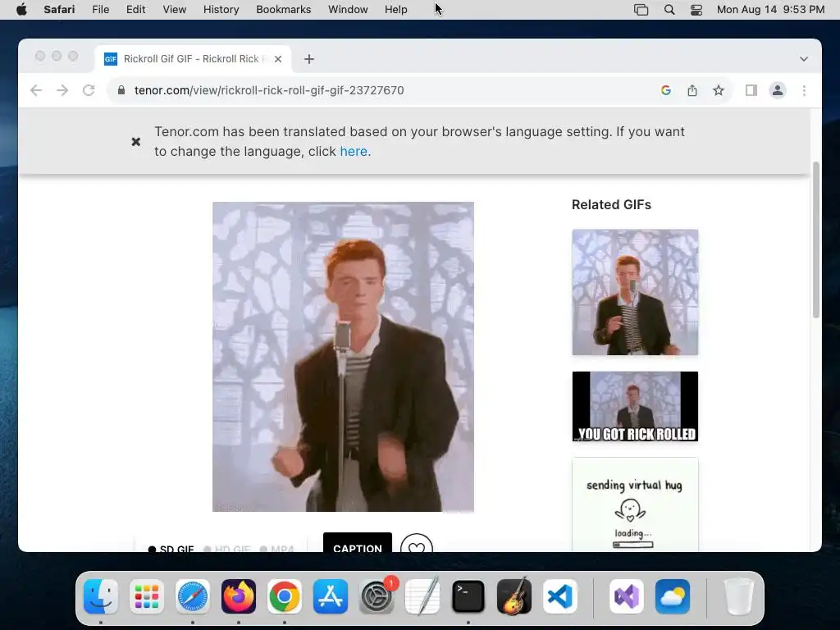Open Spotlight search in menu bar
The height and width of the screenshot is (630, 840).
669,10
